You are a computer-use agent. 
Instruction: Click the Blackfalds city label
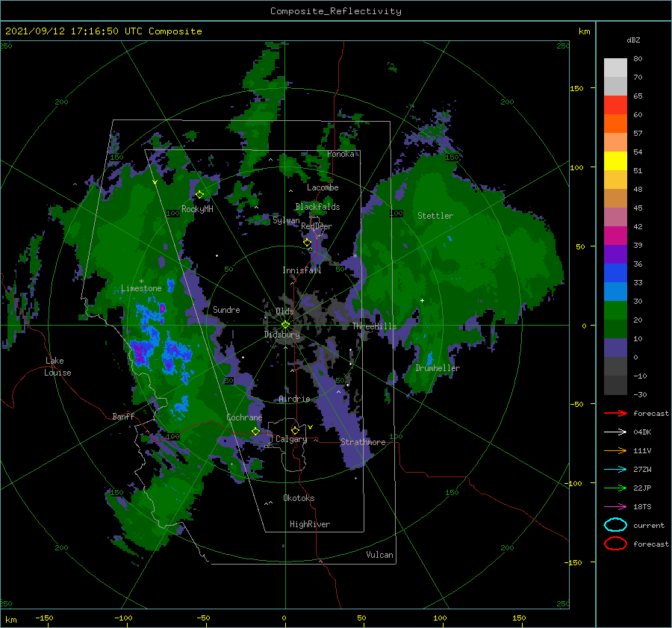click(x=317, y=207)
